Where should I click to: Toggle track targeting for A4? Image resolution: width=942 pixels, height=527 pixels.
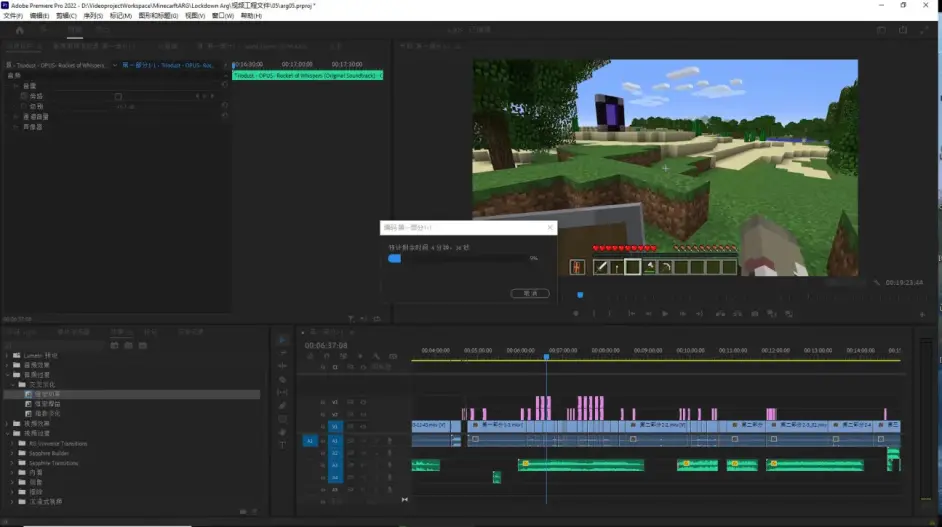[x=335, y=477]
